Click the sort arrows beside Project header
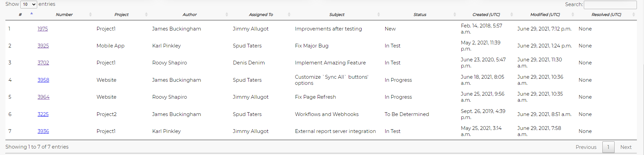The image size is (644, 155). coord(146,15)
